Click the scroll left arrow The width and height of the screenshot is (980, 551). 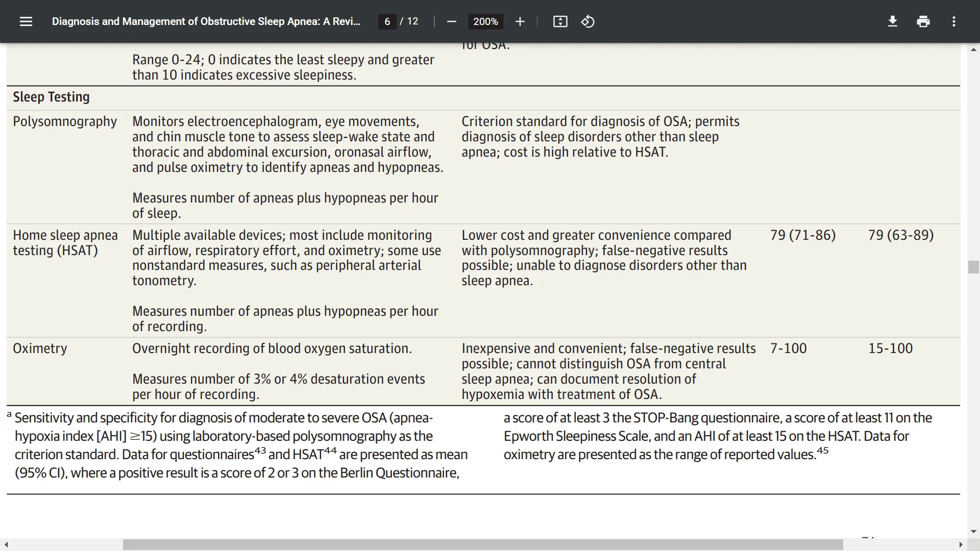(6, 545)
